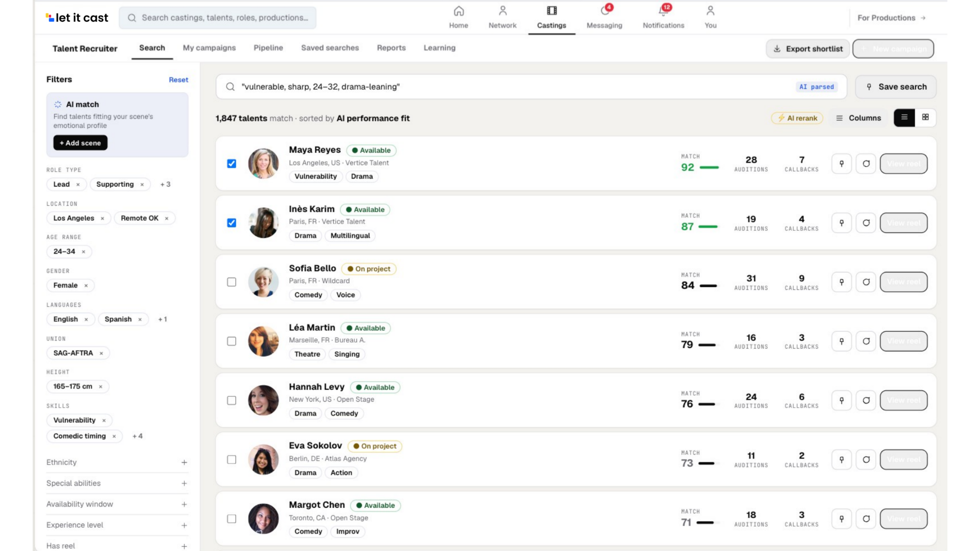
Task: Pin Inès Karim to the shortlist
Action: [x=841, y=223]
